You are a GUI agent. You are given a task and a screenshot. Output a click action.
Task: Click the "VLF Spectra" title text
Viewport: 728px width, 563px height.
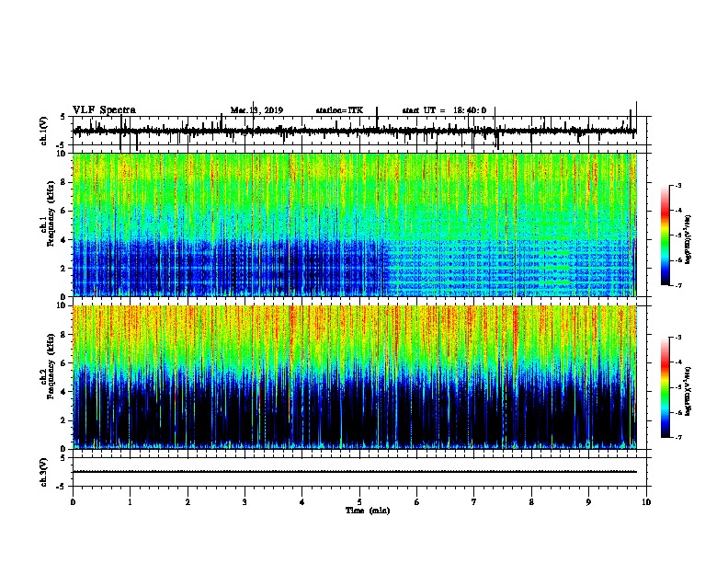pyautogui.click(x=104, y=110)
